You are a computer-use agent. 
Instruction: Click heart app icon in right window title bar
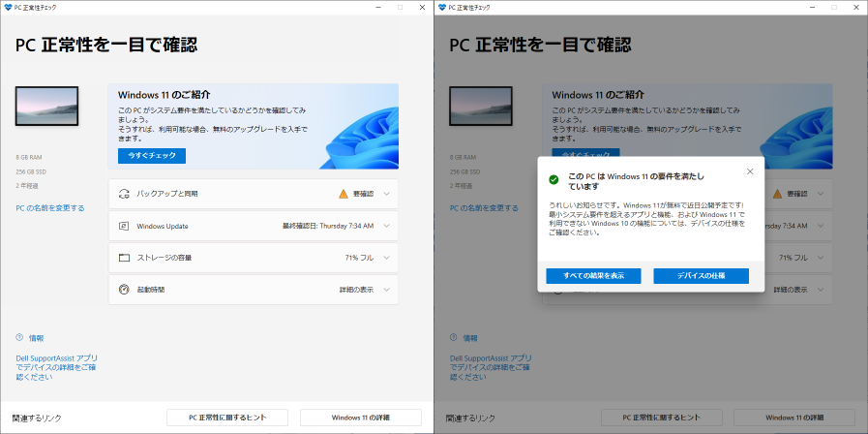click(x=442, y=7)
